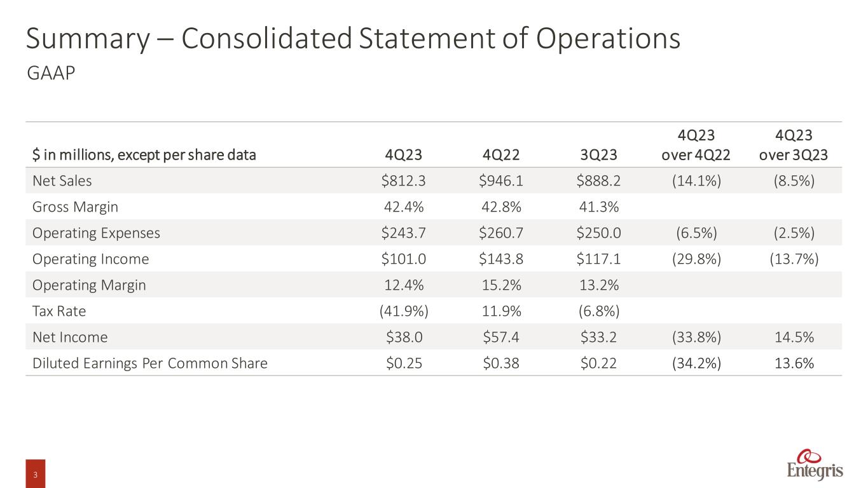
Task: Click the 4Q23 over 3Q23 header
Action: [794, 146]
